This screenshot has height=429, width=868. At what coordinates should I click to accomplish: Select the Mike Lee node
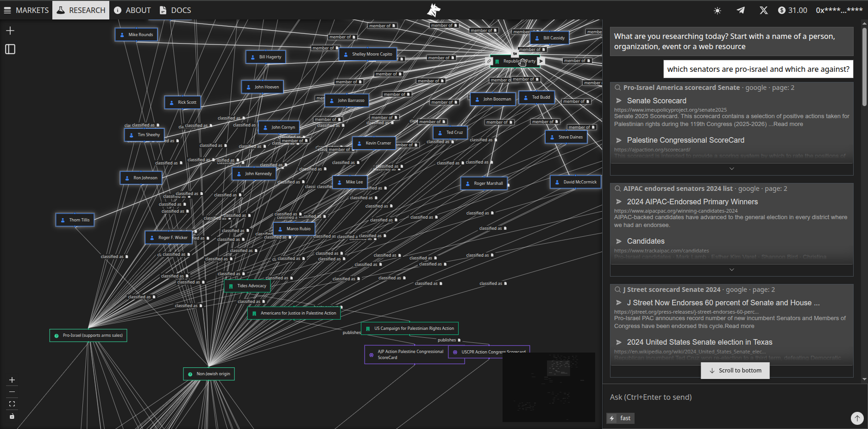point(350,182)
